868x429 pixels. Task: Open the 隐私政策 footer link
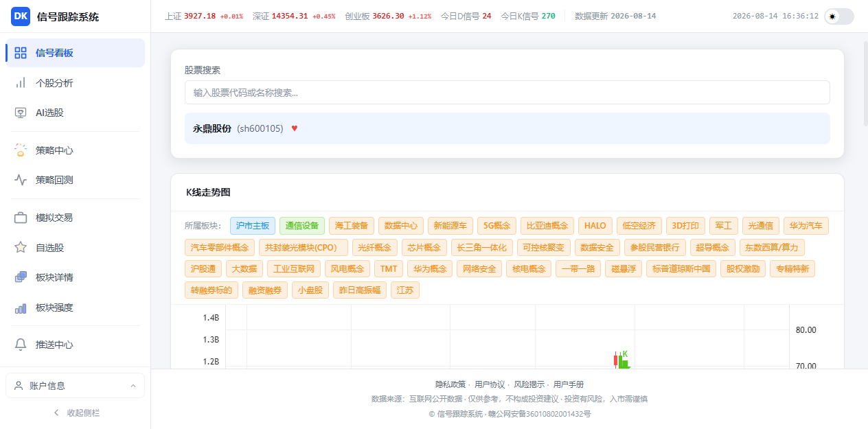[x=450, y=384]
